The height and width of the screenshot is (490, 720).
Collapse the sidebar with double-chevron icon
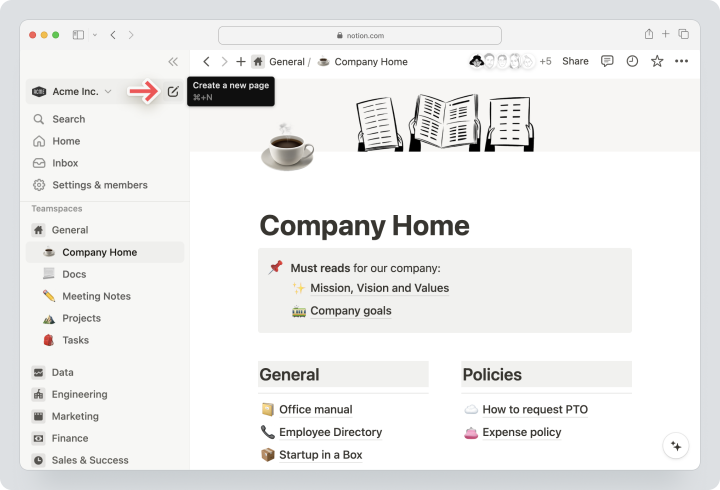(173, 62)
